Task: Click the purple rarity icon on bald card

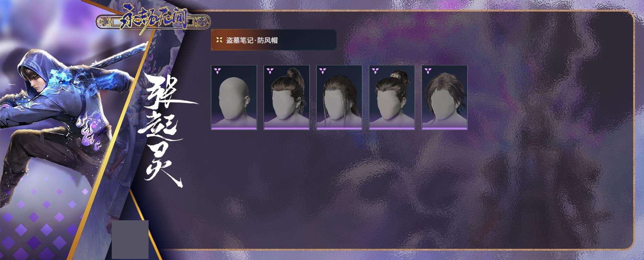Action: (x=217, y=70)
